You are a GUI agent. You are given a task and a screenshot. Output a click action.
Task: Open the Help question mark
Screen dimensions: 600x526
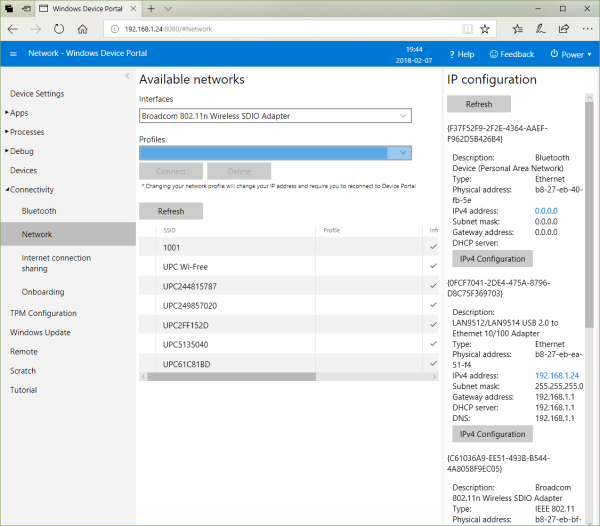[x=461, y=54]
